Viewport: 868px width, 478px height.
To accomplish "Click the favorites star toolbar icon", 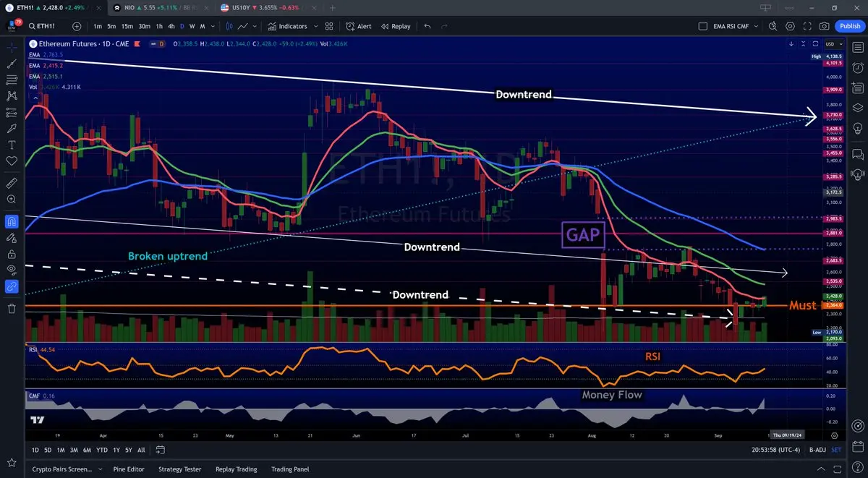I will click(x=12, y=461).
